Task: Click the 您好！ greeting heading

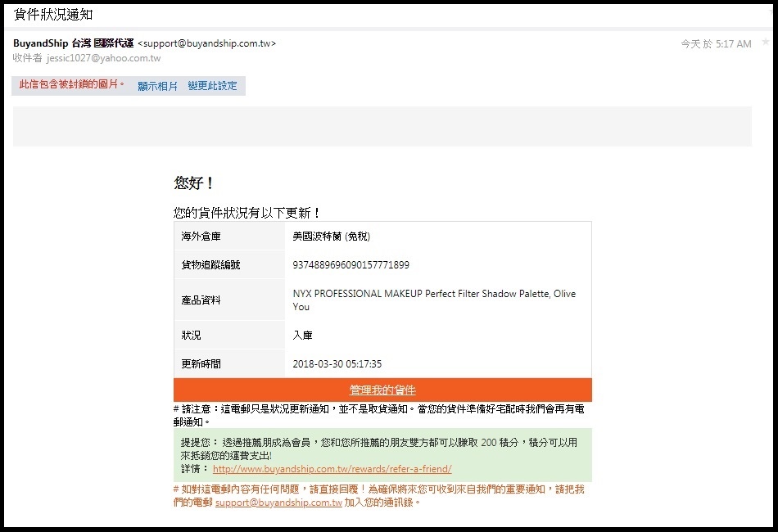Action: coord(194,183)
